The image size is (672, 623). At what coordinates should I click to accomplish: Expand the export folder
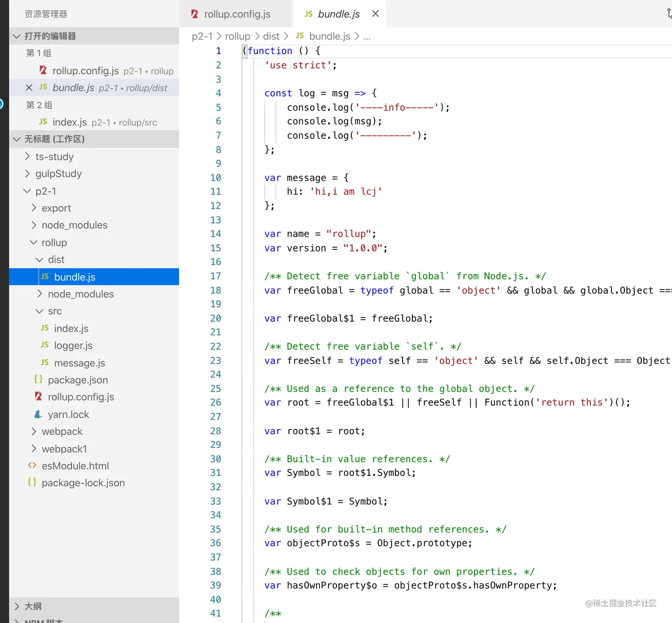[34, 208]
